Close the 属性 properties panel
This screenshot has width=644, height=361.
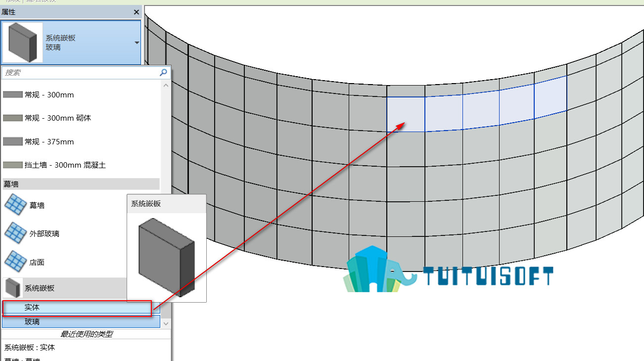(x=137, y=12)
